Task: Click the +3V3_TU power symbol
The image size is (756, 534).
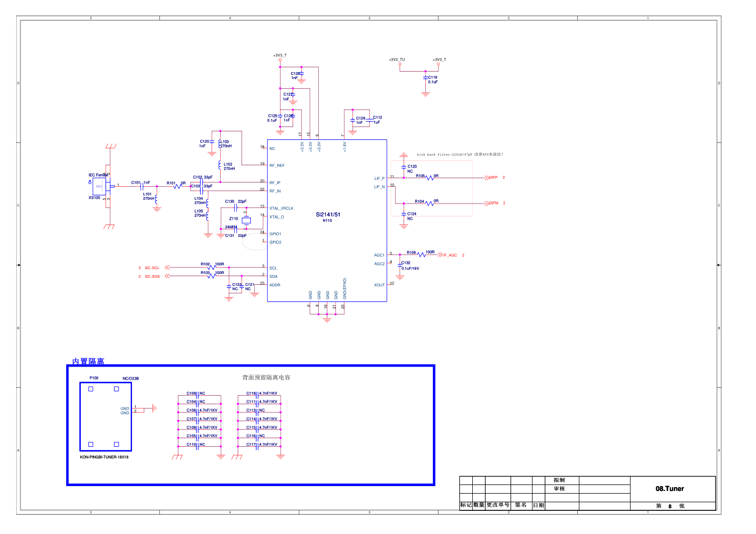Action: [400, 63]
